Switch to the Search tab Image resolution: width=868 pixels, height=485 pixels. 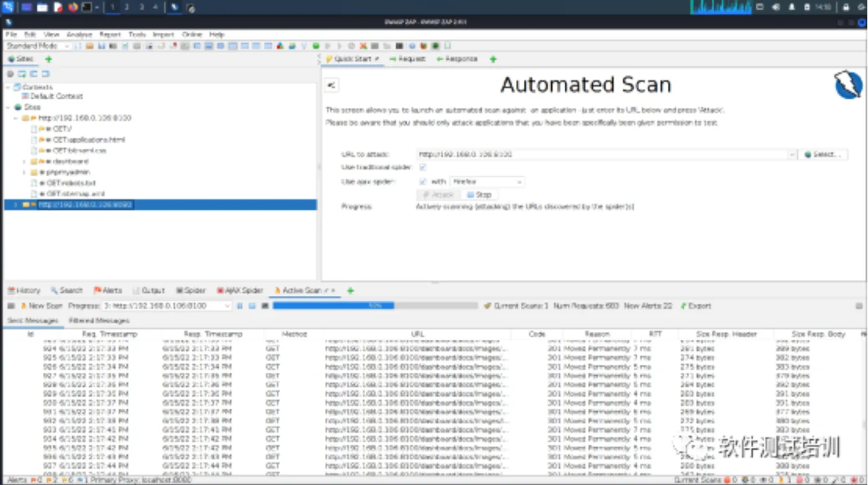(x=66, y=290)
